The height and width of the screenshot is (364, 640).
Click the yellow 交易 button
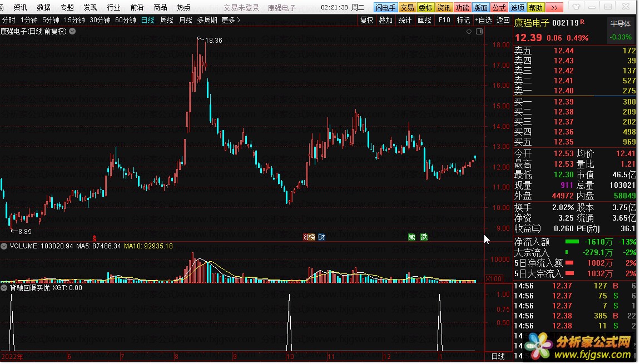pyautogui.click(x=407, y=8)
